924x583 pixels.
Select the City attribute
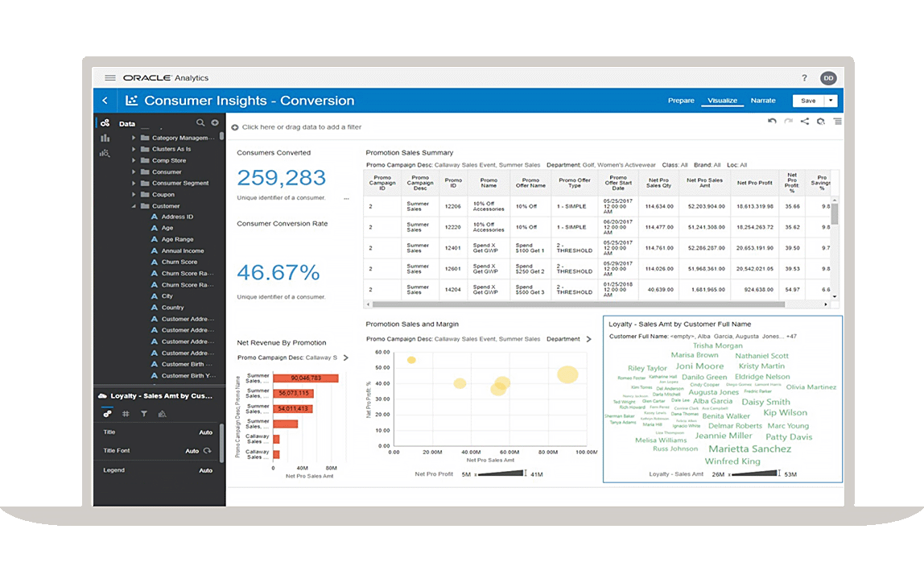click(167, 296)
